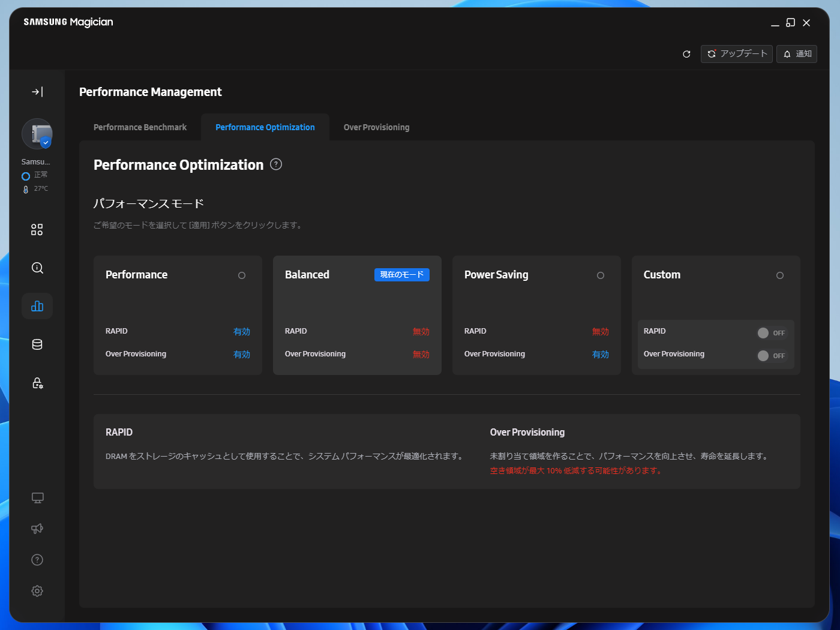Select the Custom mode radio button
This screenshot has width=840, height=630.
[x=780, y=275]
